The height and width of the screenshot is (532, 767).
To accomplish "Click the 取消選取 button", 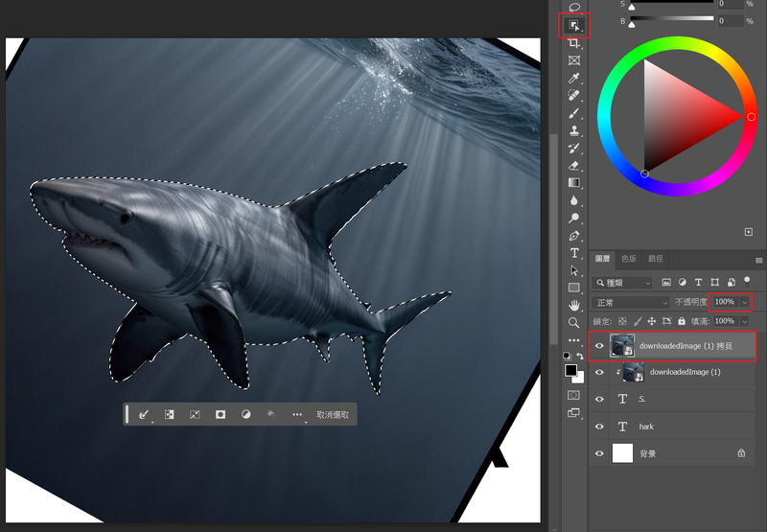I will [x=334, y=415].
